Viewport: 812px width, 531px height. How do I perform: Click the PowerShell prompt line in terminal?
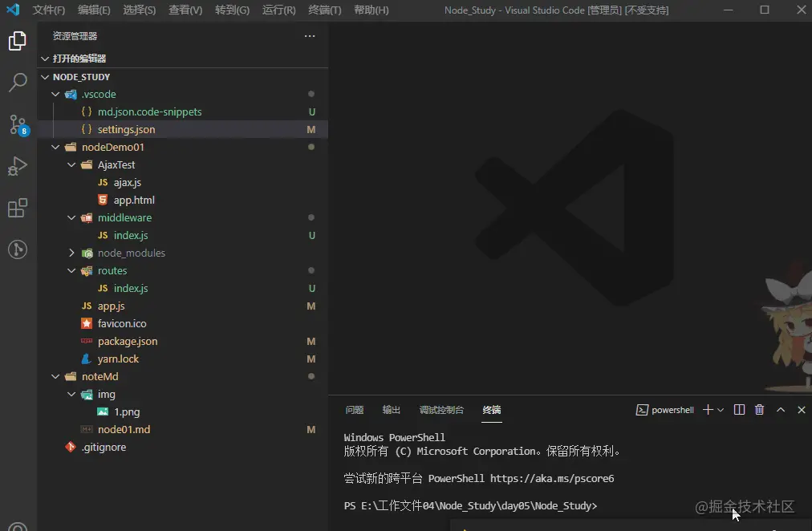470,506
